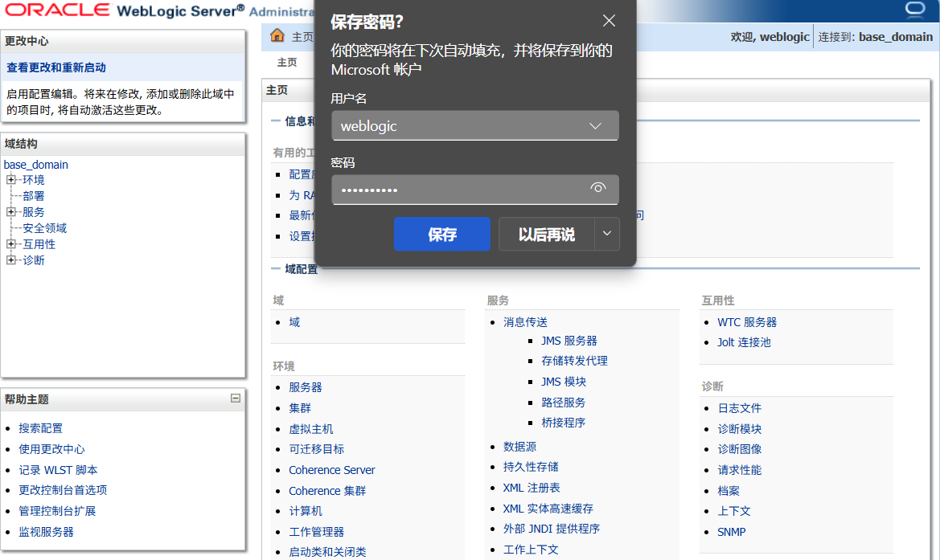
Task: Open the XML 实体高速缓存 link
Action: pos(548,509)
